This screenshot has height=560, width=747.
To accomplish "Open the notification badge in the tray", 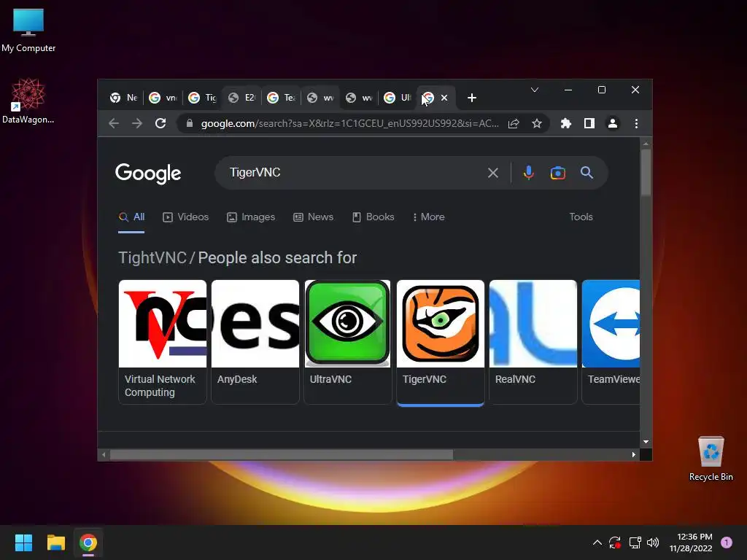I will click(x=727, y=542).
